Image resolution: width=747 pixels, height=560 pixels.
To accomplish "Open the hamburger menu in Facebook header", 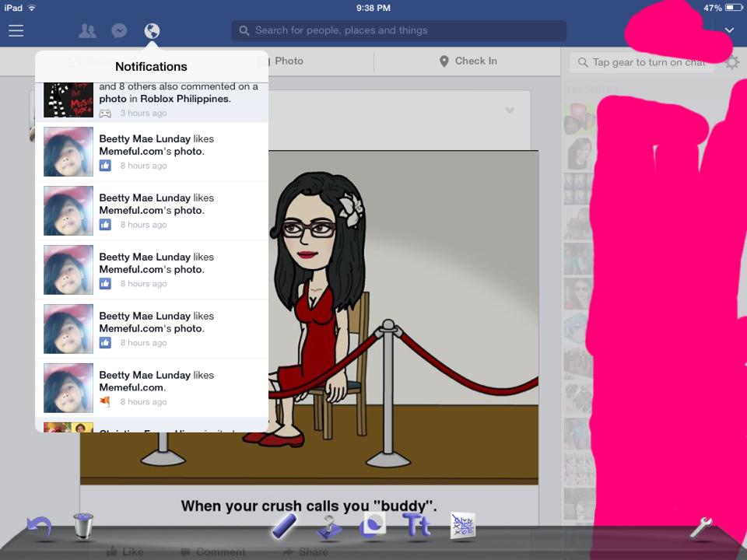I will (16, 31).
